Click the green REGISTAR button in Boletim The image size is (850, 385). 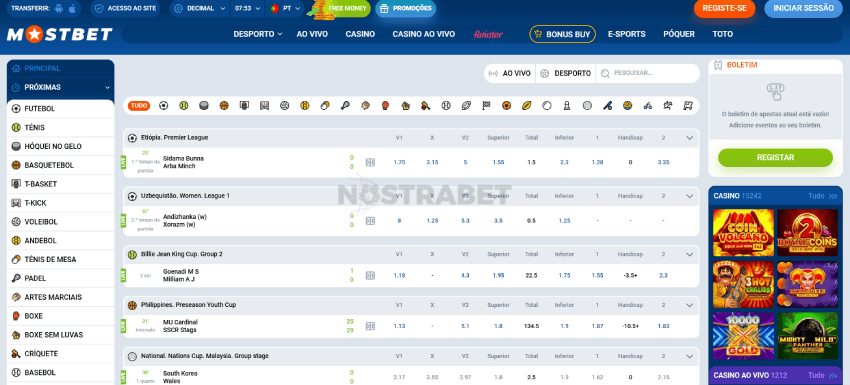tap(775, 157)
